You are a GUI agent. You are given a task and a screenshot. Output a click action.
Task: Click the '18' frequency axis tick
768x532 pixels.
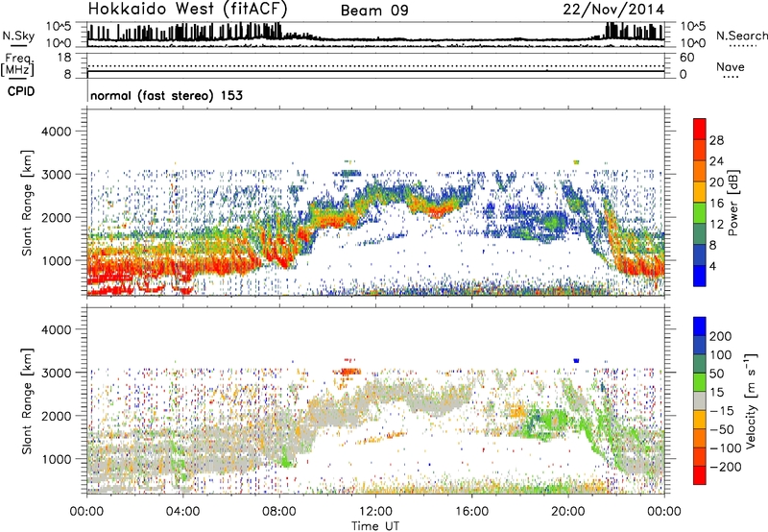pos(64,58)
